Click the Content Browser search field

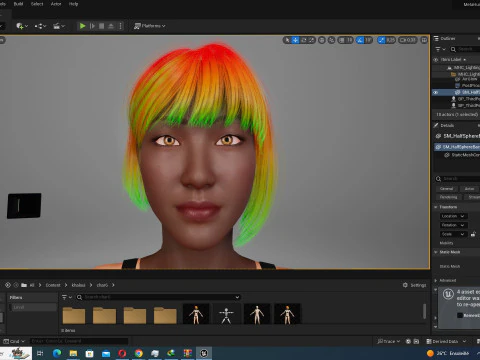158,297
